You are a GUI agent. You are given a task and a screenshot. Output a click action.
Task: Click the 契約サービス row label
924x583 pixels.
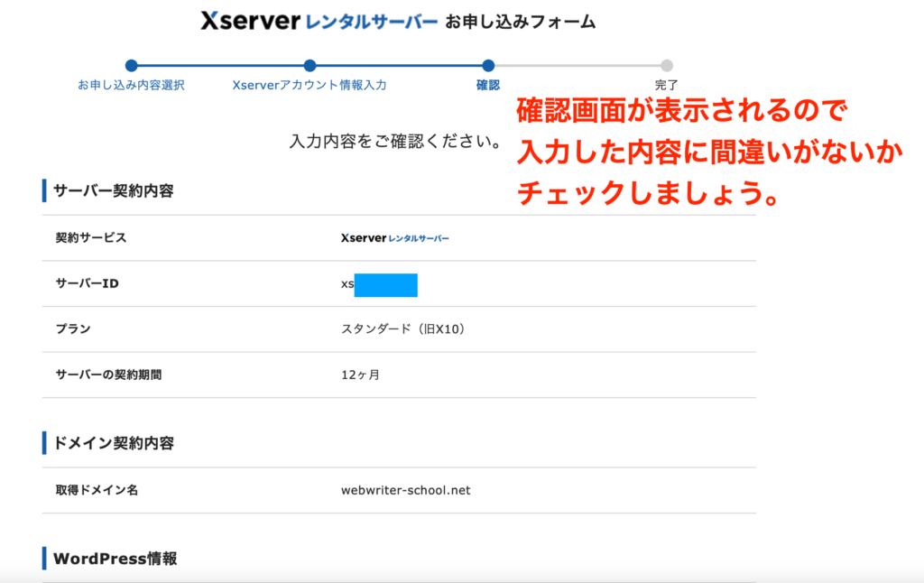click(x=91, y=237)
